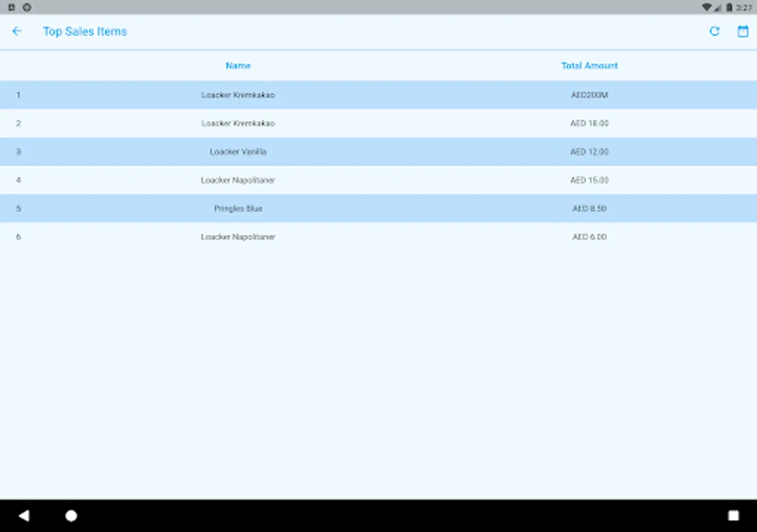Image resolution: width=757 pixels, height=532 pixels.
Task: Click rank number 3 beside Loacker Vanilla
Action: click(18, 151)
